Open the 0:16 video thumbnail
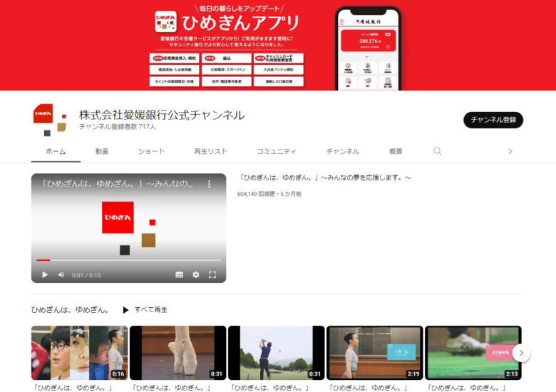The image size is (556, 392). (79, 353)
